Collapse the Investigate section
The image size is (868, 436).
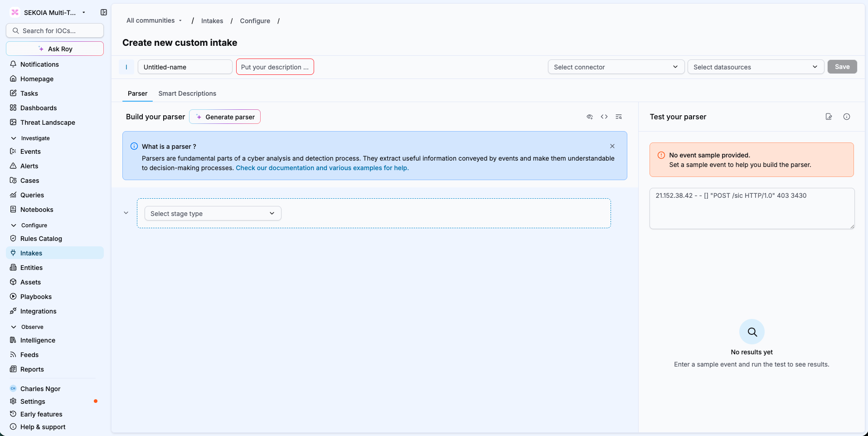tap(14, 138)
